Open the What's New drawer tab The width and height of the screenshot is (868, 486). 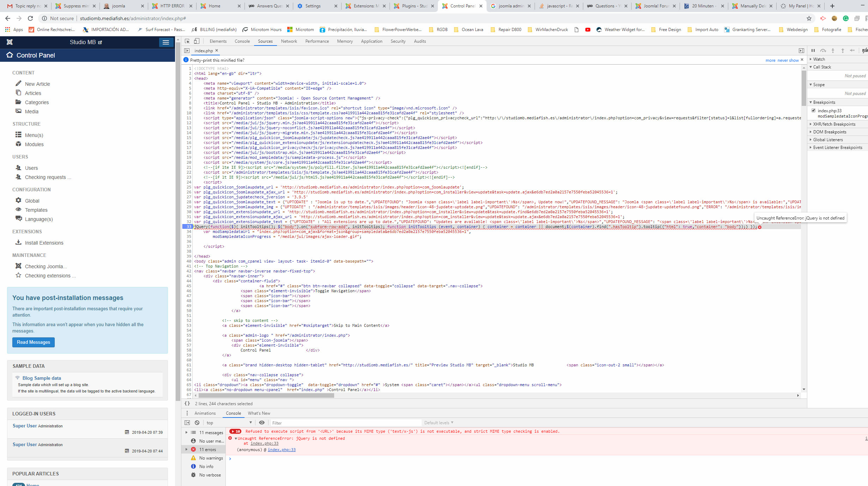259,413
